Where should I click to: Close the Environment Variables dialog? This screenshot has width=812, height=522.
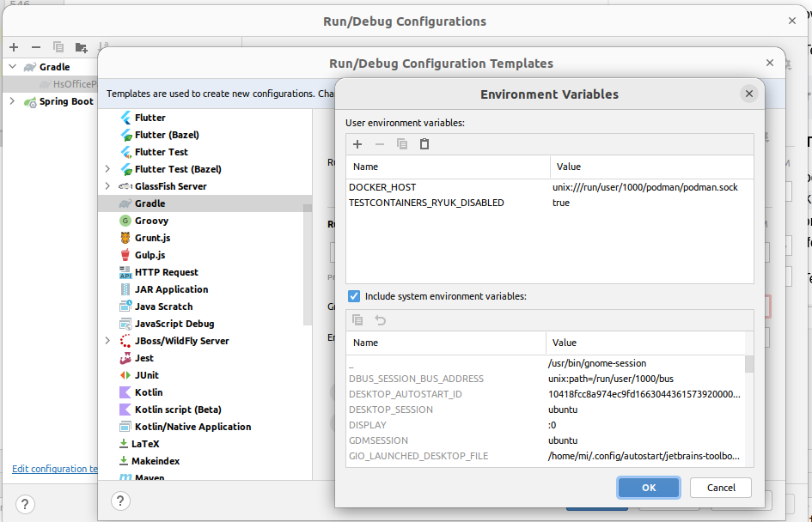(x=748, y=94)
